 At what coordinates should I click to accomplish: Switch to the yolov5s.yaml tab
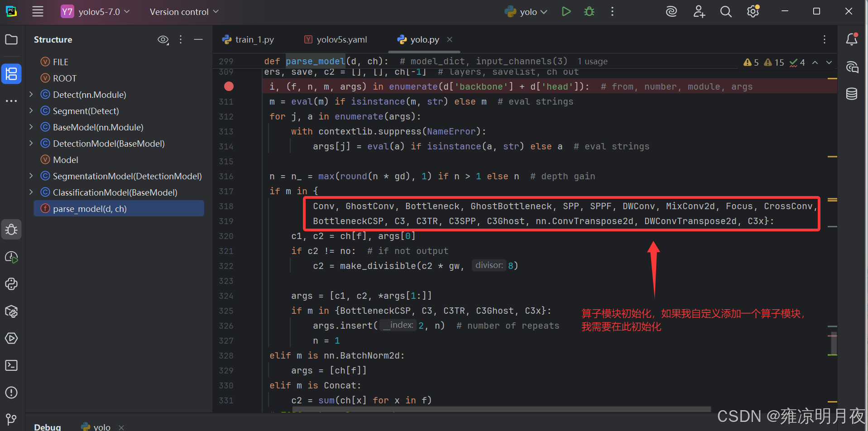pos(336,40)
